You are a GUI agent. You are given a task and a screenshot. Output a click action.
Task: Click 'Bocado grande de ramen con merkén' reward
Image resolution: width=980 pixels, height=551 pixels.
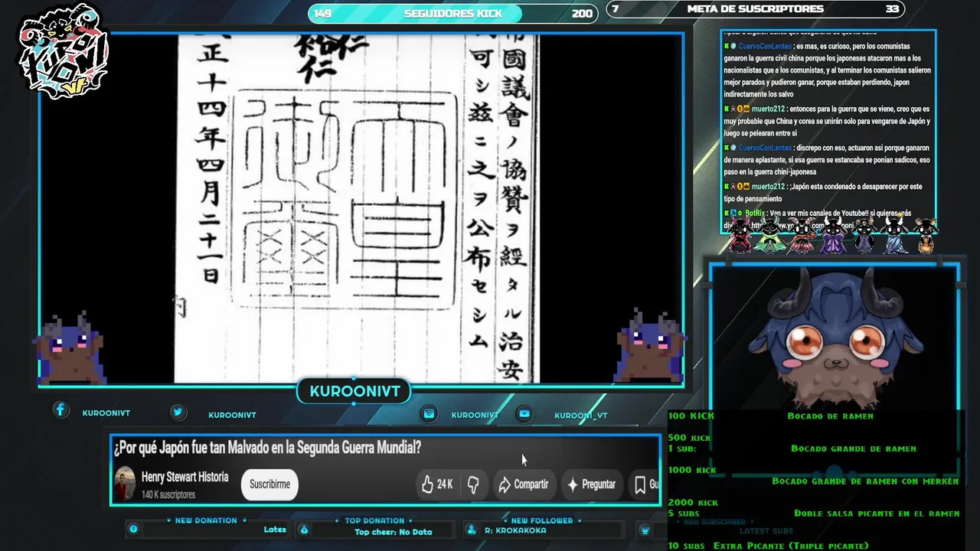click(865, 481)
